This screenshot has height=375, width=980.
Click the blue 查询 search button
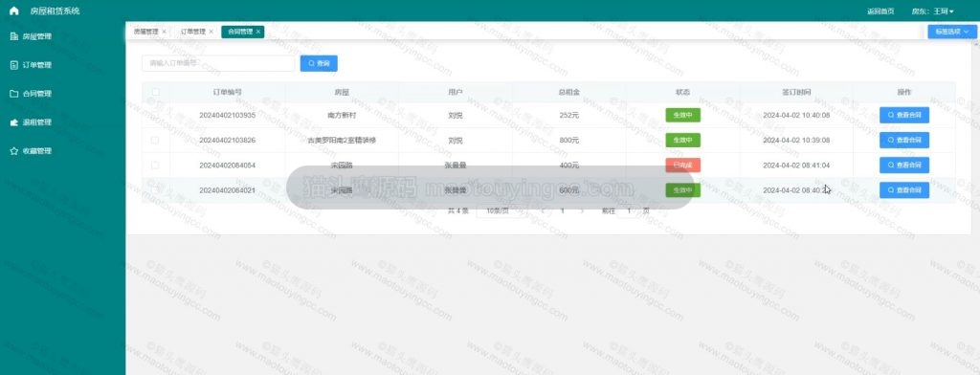pos(319,63)
